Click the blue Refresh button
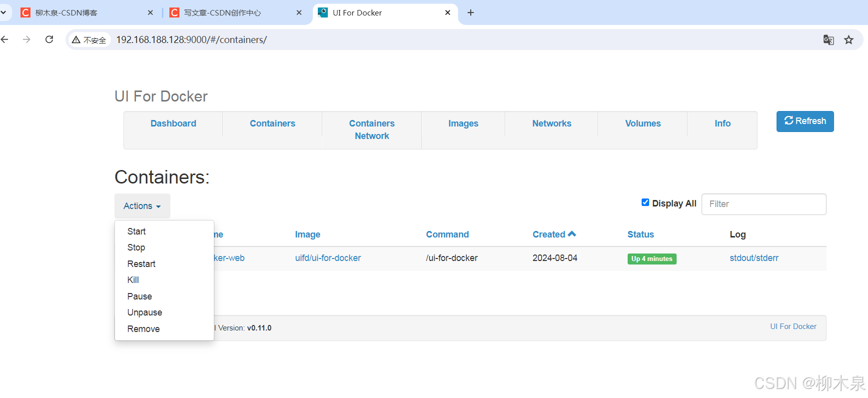Viewport: 868px width, 398px height. [x=805, y=121]
